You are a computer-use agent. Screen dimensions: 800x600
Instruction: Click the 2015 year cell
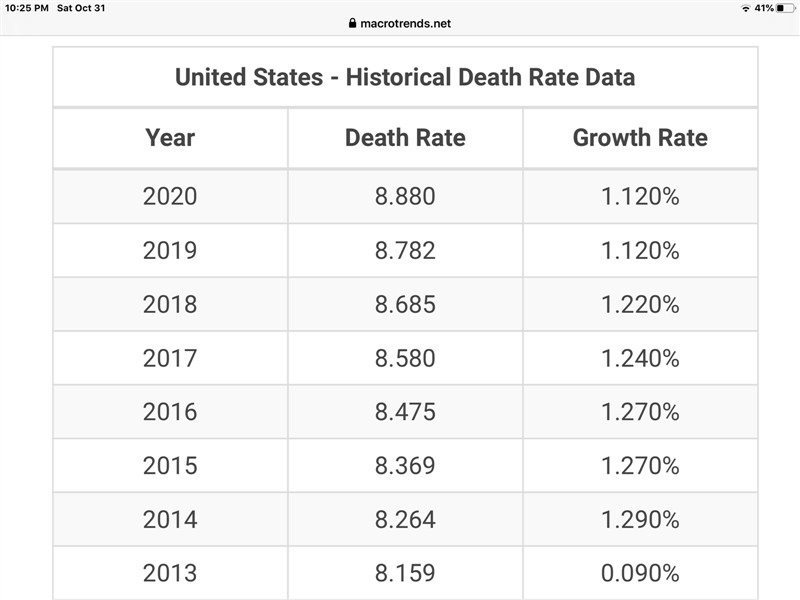(170, 466)
